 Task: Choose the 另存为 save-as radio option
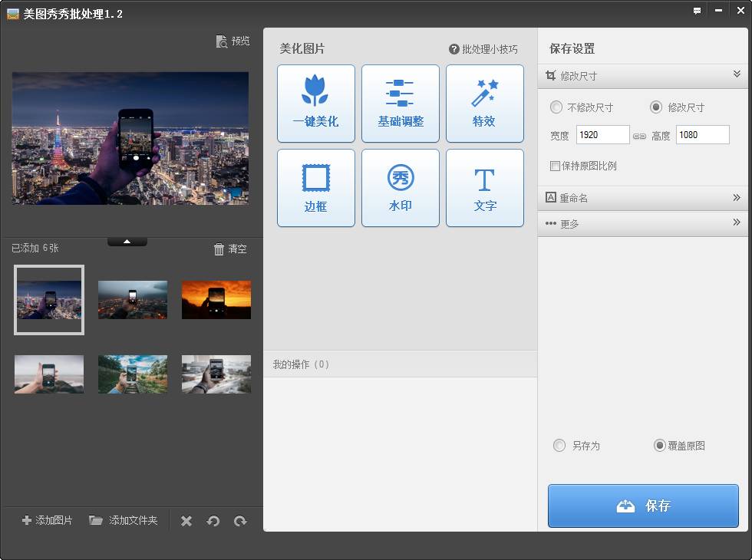click(559, 446)
